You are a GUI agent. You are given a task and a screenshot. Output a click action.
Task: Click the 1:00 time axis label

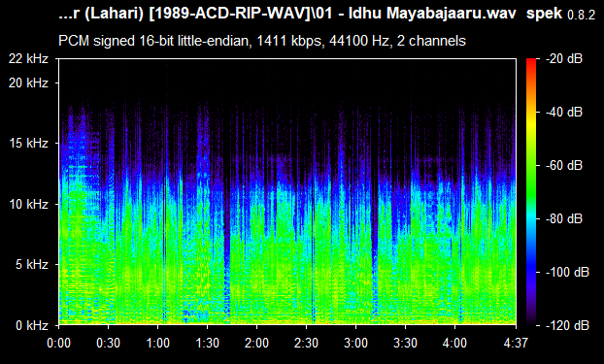coord(157,343)
